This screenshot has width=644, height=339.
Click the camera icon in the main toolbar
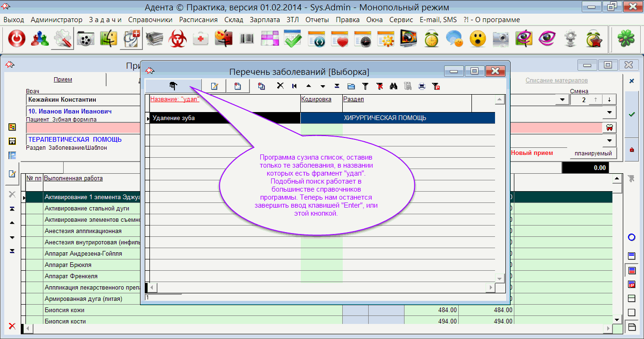501,39
